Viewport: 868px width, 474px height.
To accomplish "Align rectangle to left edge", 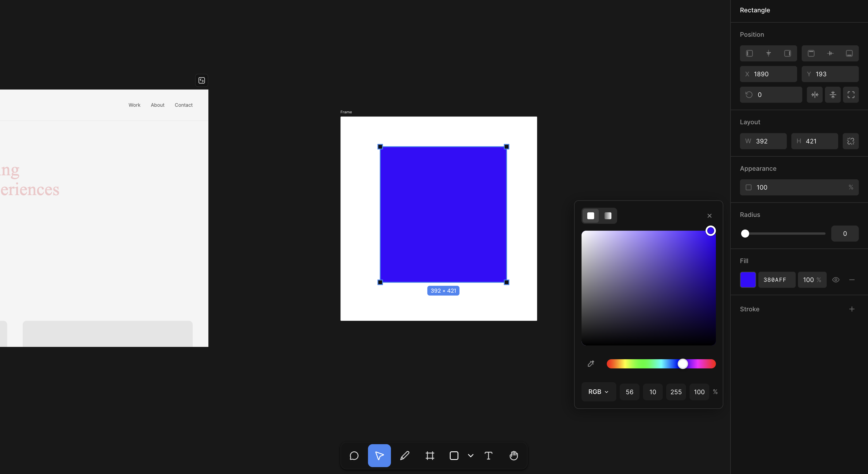I will 749,53.
